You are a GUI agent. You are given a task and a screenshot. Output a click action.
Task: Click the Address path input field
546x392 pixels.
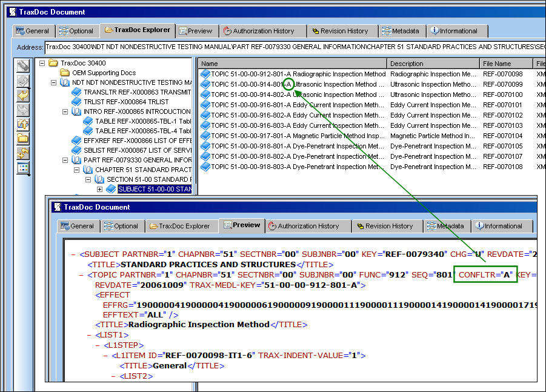coord(295,47)
